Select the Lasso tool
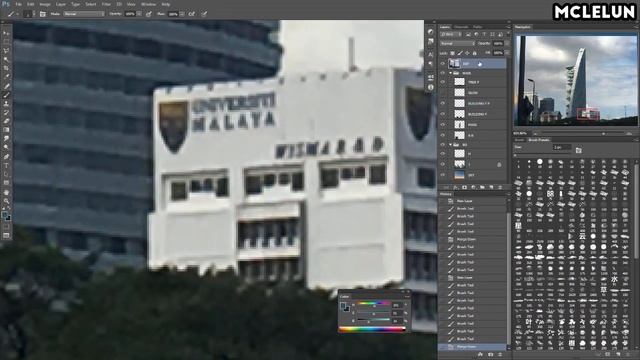This screenshot has width=640, height=360. [6, 50]
